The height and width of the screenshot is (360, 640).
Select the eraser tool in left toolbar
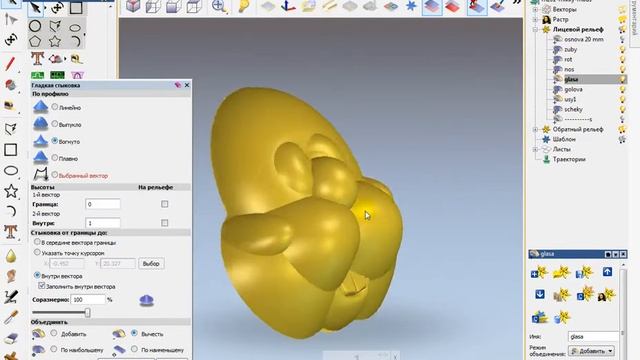click(11, 338)
